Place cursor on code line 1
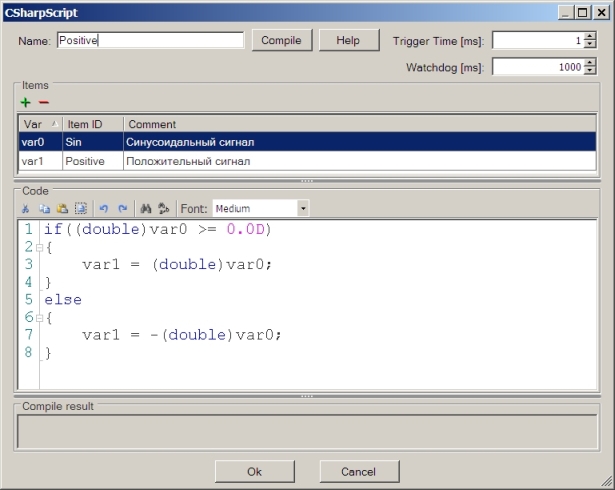Screen dimensions: 615x490 pyautogui.click(x=158, y=229)
